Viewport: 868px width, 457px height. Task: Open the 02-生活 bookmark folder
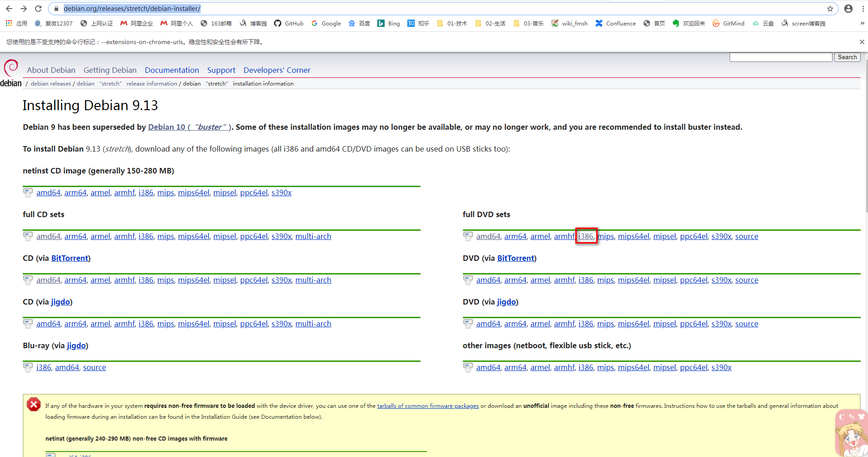[x=490, y=23]
